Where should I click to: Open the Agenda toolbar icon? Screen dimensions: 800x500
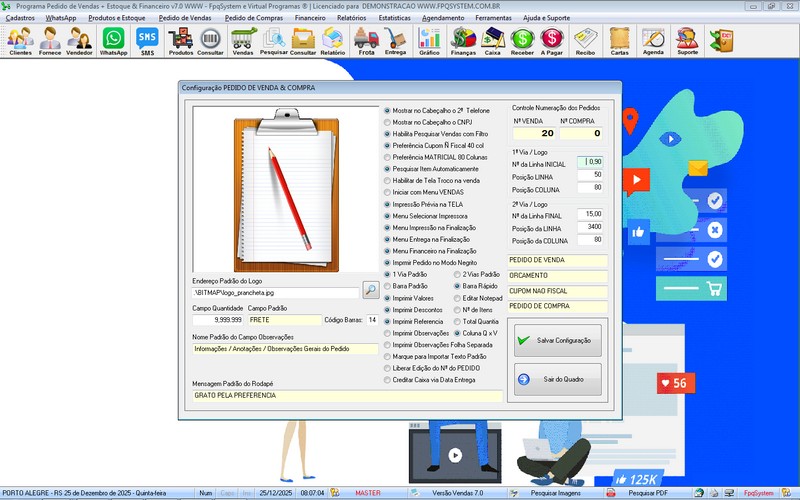[654, 41]
